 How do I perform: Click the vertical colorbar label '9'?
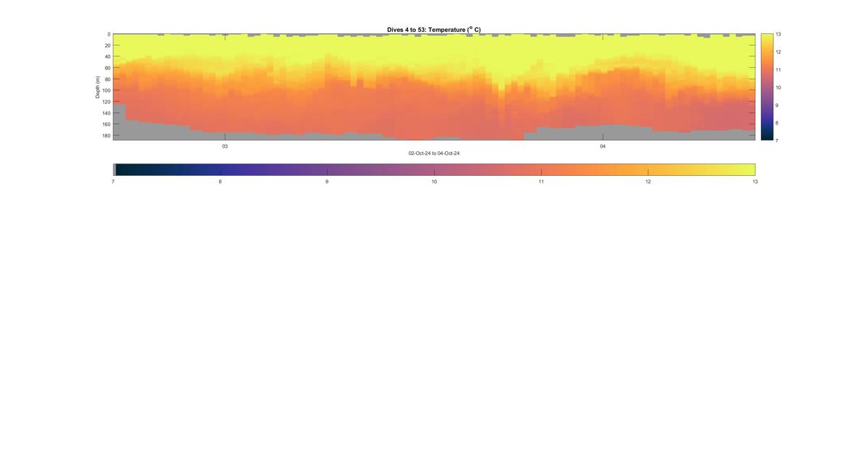point(778,105)
